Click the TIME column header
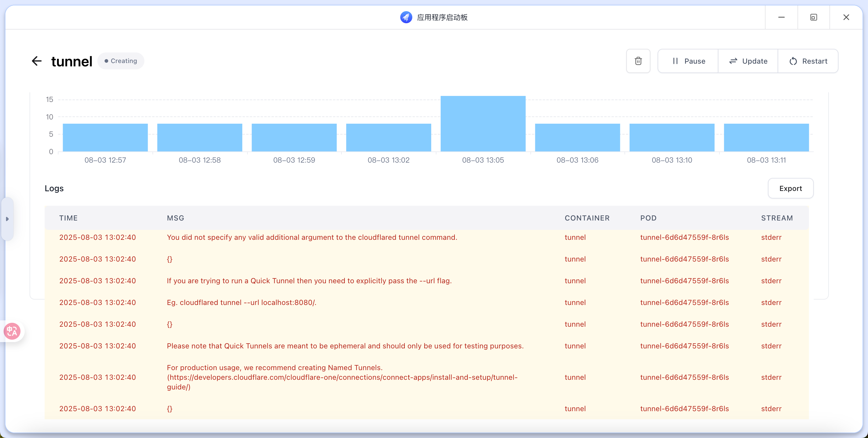 [68, 218]
